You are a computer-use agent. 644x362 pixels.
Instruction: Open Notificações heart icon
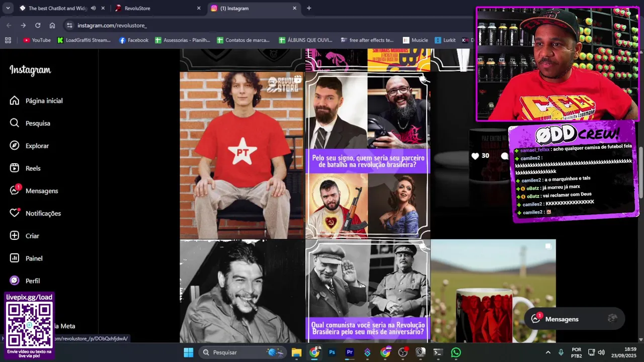coord(15,213)
